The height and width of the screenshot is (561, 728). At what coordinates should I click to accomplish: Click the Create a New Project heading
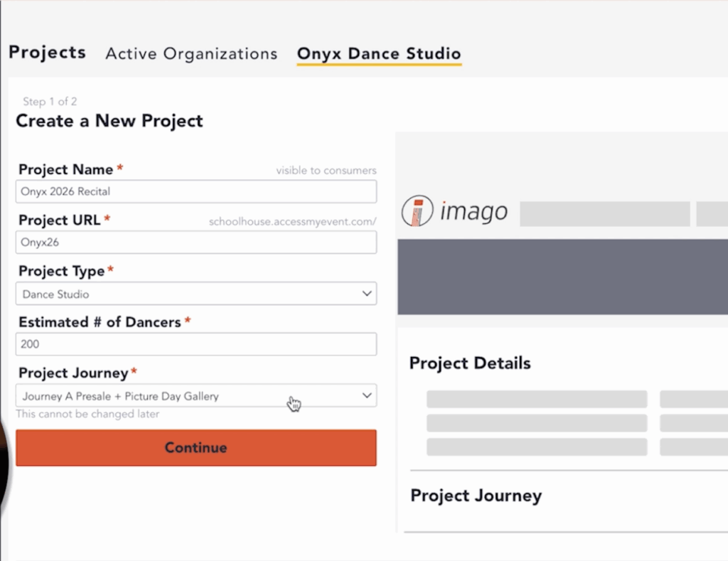pos(109,121)
